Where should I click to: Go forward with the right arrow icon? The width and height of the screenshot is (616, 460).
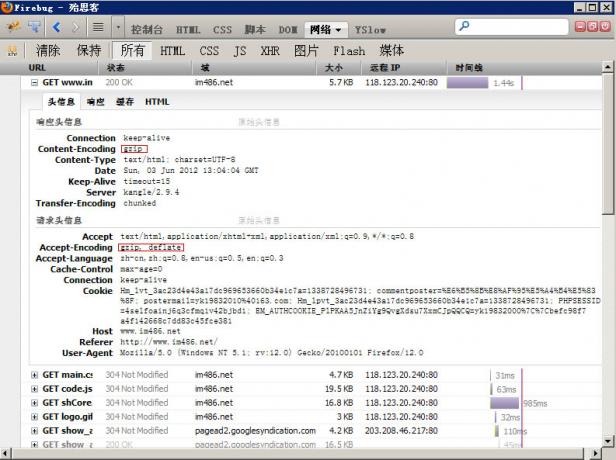pos(75,27)
